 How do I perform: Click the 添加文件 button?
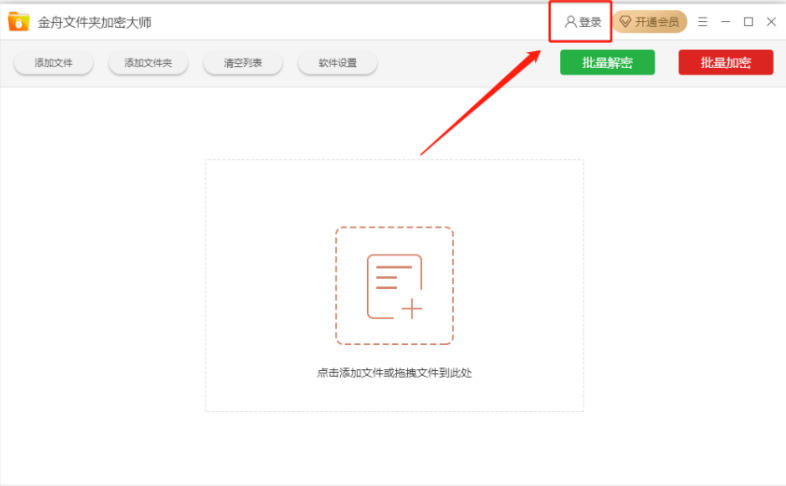click(54, 63)
